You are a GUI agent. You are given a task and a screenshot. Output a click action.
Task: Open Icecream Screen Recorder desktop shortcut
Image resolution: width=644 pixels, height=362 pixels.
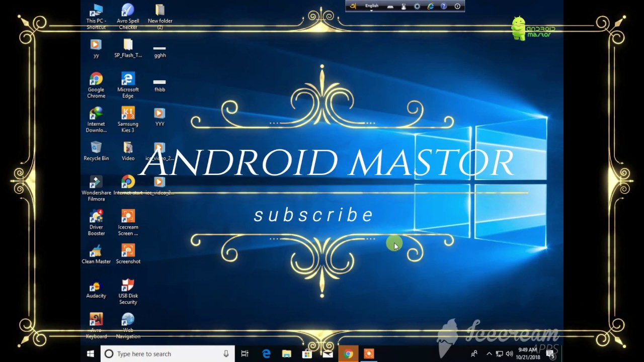pyautogui.click(x=128, y=223)
